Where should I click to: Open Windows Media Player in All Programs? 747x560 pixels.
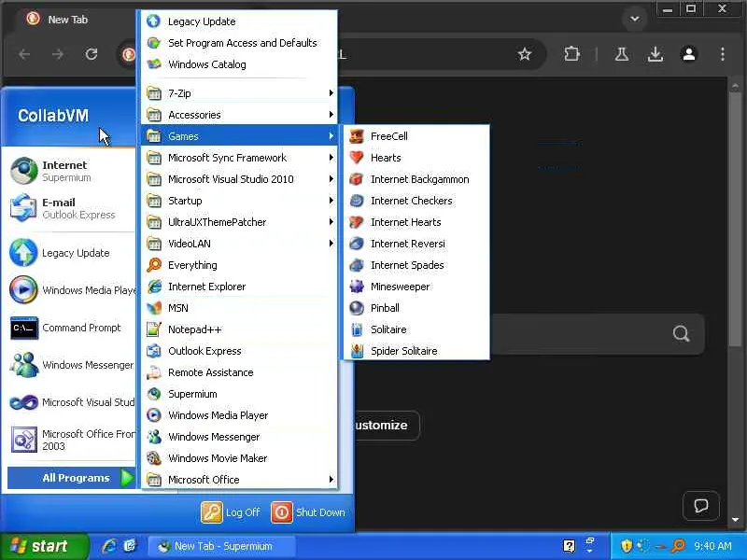239,415
